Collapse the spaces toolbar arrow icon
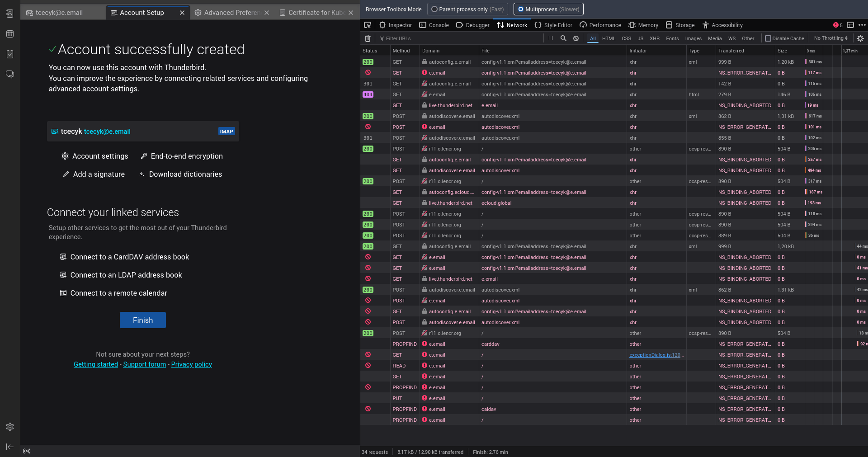This screenshot has width=868, height=457. 10,447
